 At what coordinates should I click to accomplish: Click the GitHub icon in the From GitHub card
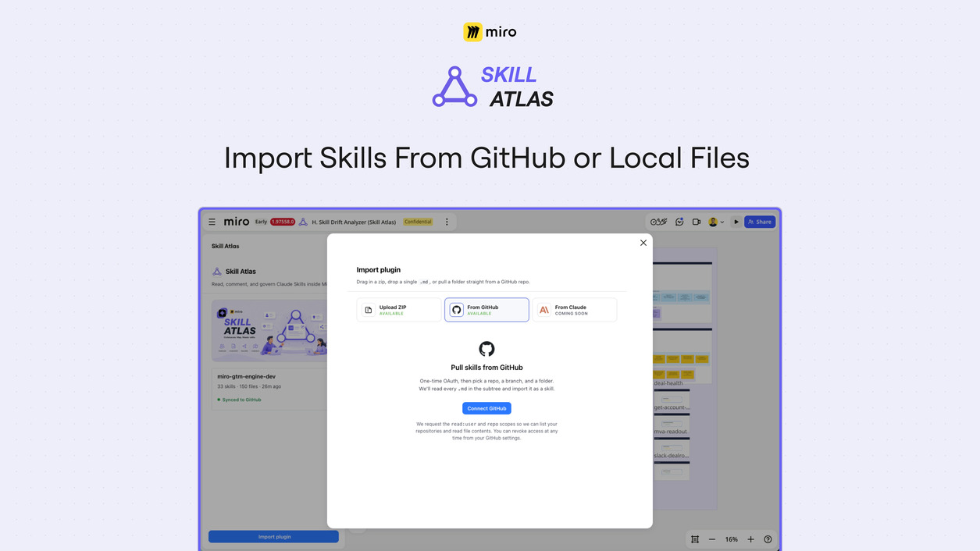click(x=457, y=310)
